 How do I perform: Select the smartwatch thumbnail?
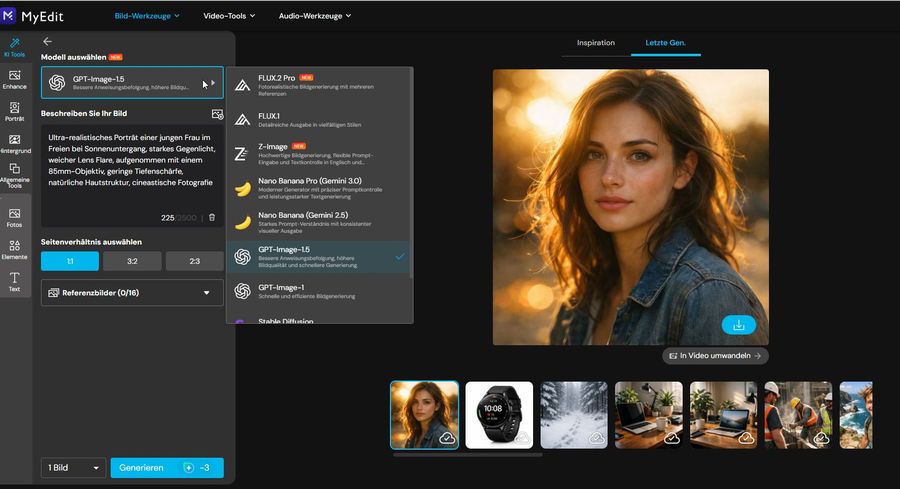pos(499,415)
